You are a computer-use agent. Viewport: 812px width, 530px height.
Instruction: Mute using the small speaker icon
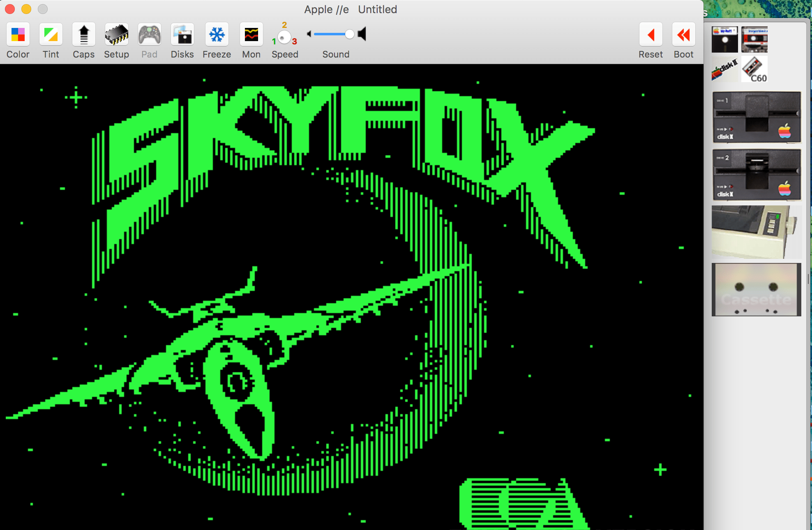[309, 34]
